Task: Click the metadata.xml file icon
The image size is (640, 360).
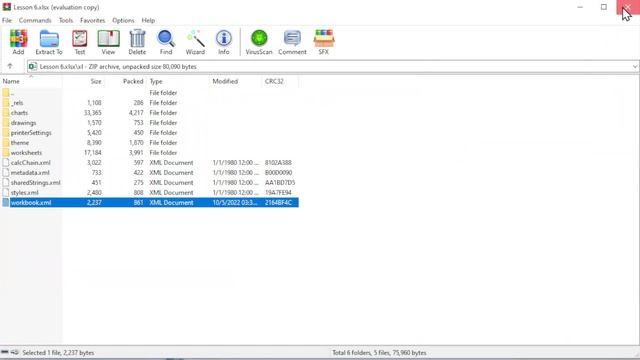Action: click(x=6, y=173)
